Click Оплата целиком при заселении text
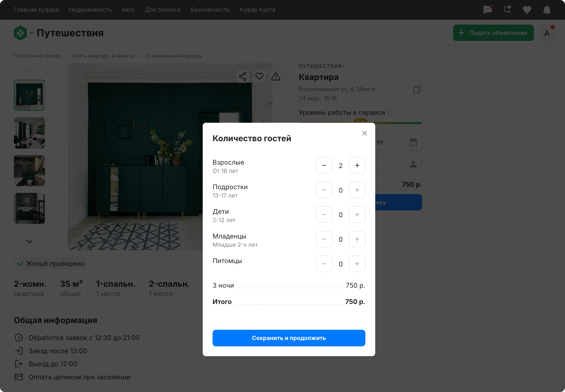The width and height of the screenshot is (565, 392). click(x=79, y=377)
